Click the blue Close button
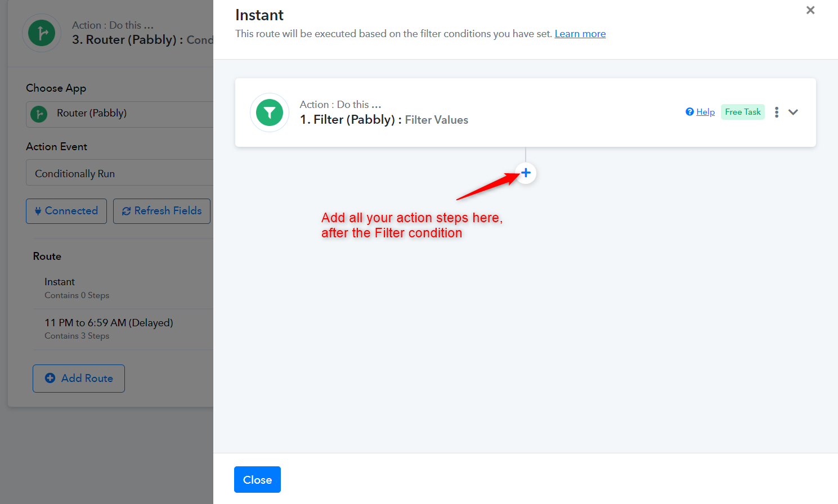 click(x=257, y=480)
